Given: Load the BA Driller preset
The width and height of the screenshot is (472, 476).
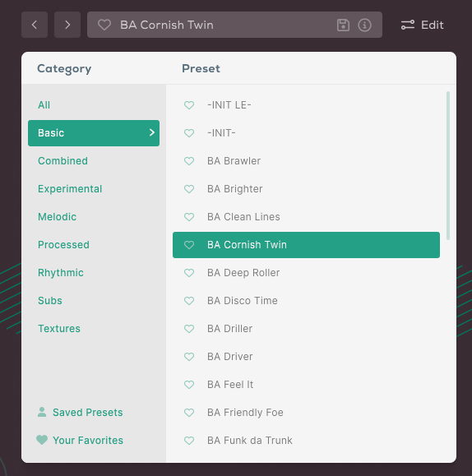Looking at the screenshot, I should click(230, 329).
